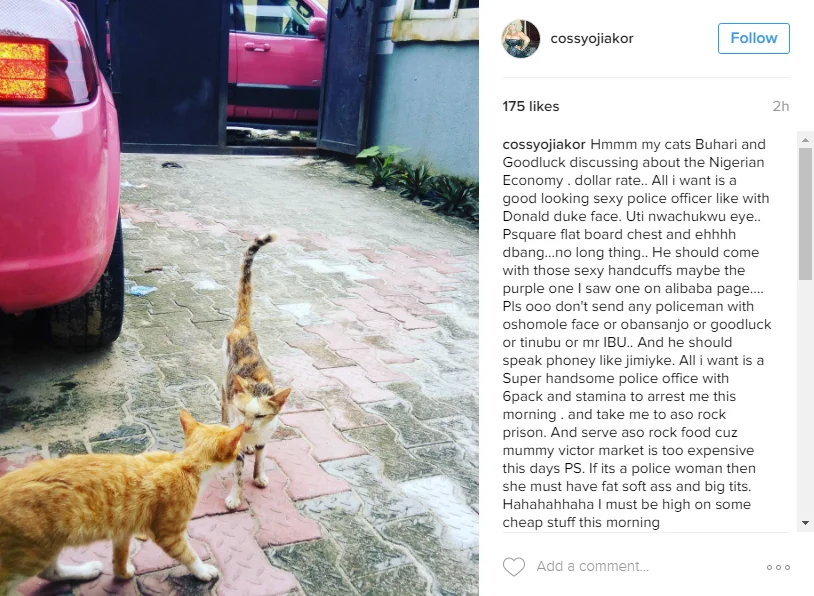The image size is (814, 596).
Task: Click the scrollbar track below thumb
Action: (805, 398)
